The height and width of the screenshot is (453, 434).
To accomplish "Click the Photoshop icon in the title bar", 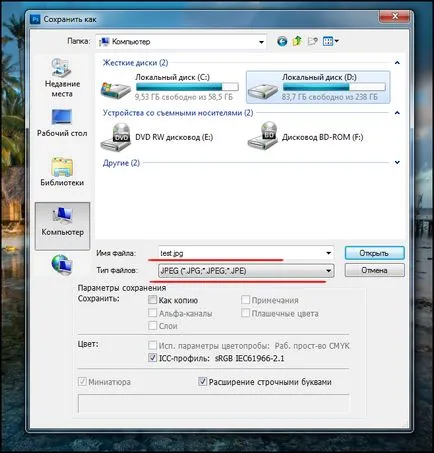I will point(35,19).
